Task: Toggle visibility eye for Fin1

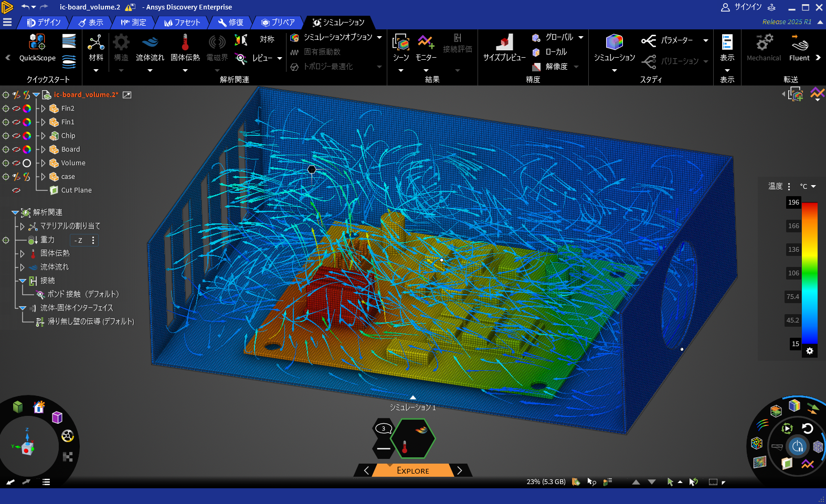Action: [16, 122]
